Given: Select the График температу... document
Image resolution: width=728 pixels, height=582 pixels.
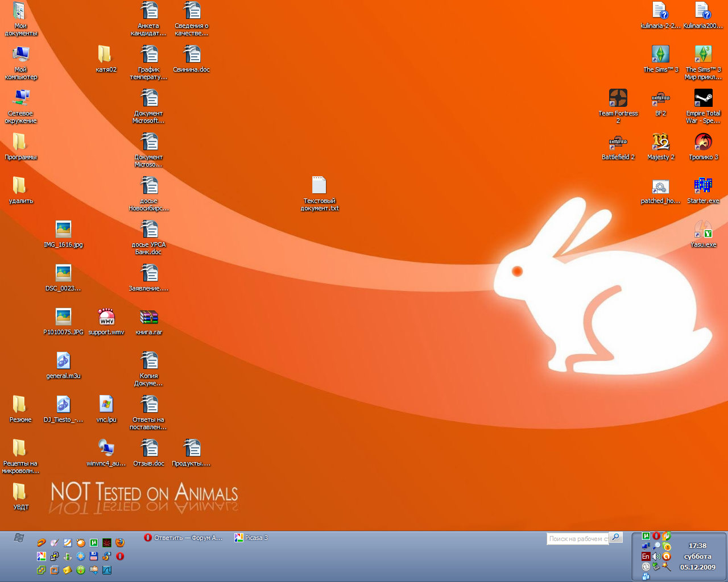Looking at the screenshot, I should pos(148,62).
